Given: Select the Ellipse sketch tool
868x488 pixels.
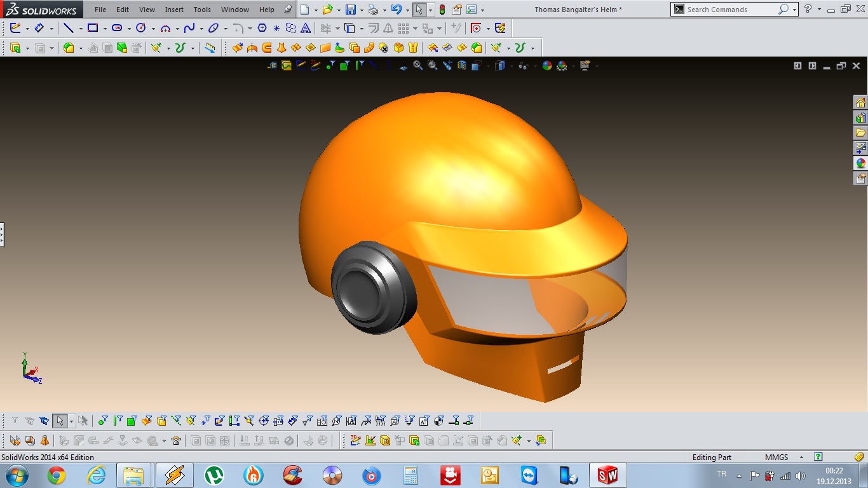Looking at the screenshot, I should (x=214, y=28).
